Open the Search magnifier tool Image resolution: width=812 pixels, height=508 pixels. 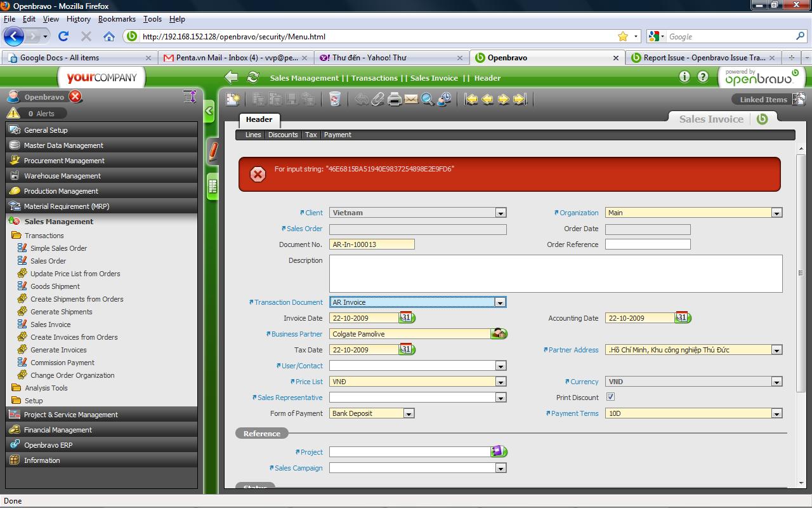point(428,99)
